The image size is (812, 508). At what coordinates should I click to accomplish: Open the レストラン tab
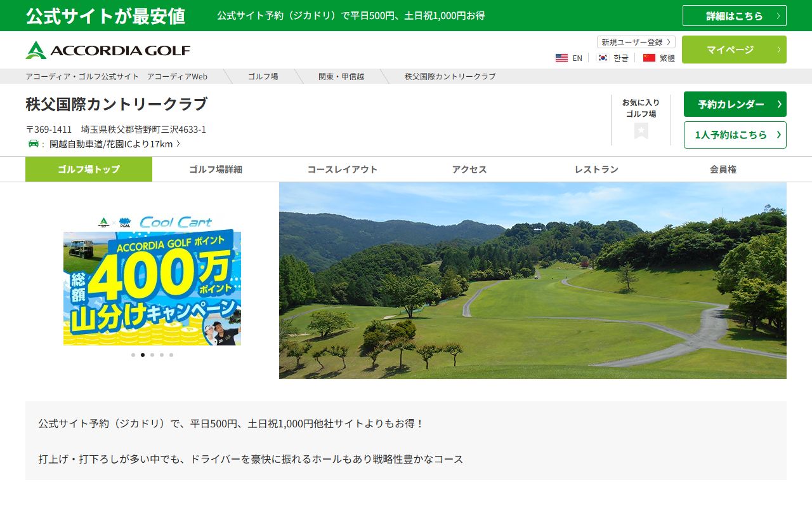click(596, 170)
